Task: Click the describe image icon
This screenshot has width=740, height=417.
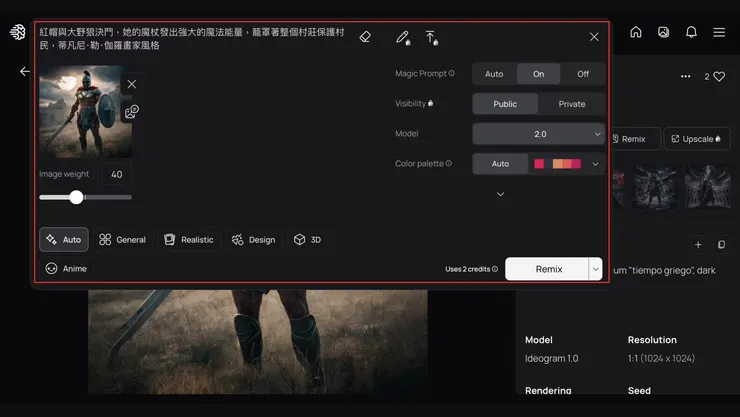Action: (132, 112)
